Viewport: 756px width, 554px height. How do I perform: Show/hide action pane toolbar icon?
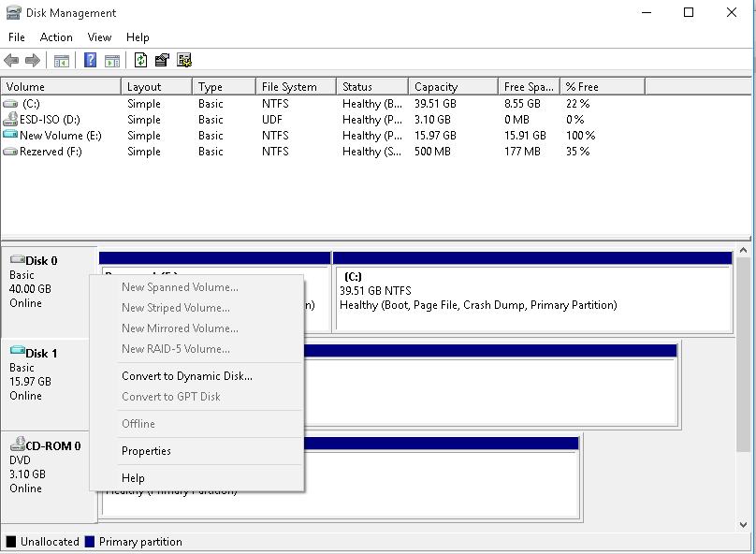112,61
